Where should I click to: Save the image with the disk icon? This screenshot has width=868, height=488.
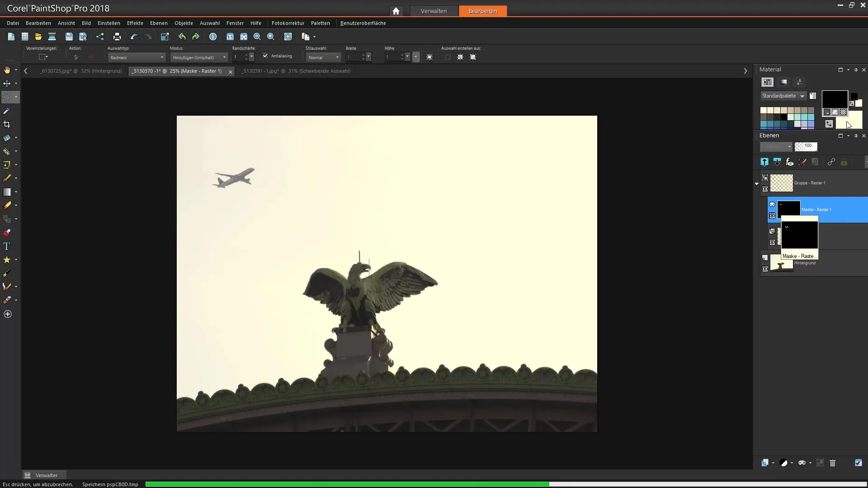[69, 37]
